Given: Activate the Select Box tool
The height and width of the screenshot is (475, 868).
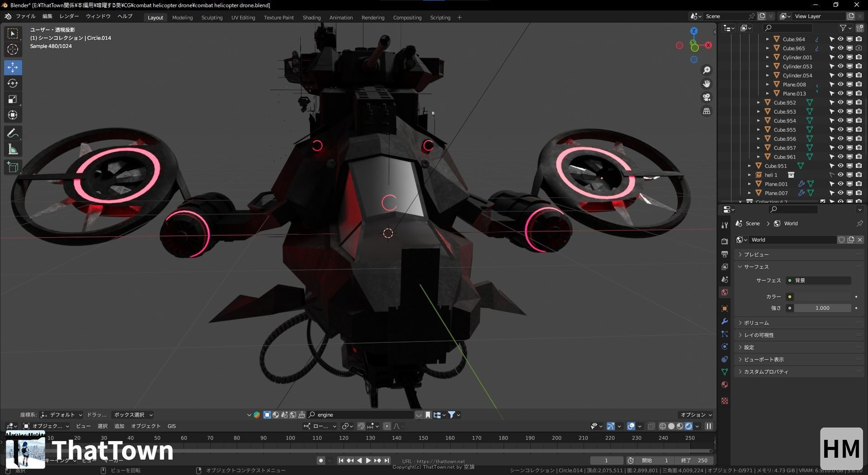Looking at the screenshot, I should pyautogui.click(x=13, y=33).
